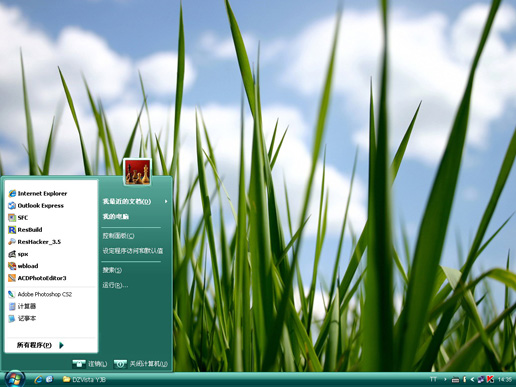Viewport: 516px width, 387px height.
Task: Expand hidden system tray icons chevron
Action: click(472, 379)
